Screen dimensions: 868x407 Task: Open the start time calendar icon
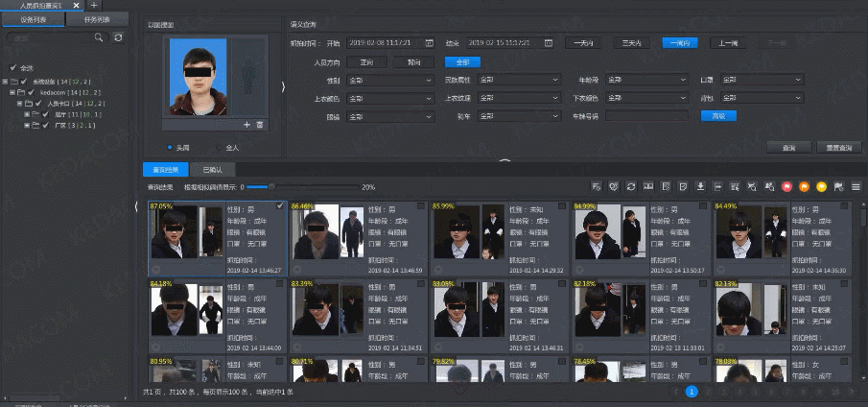pos(429,42)
